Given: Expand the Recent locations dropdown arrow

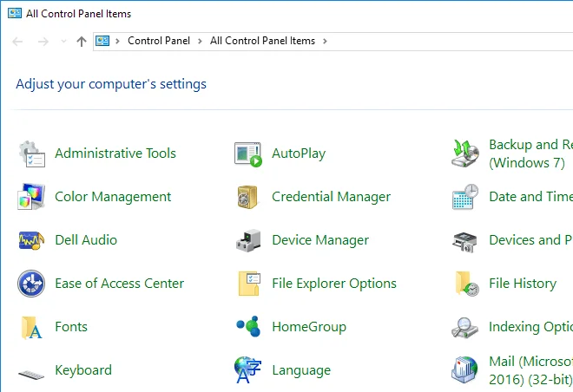Looking at the screenshot, I should [63, 42].
